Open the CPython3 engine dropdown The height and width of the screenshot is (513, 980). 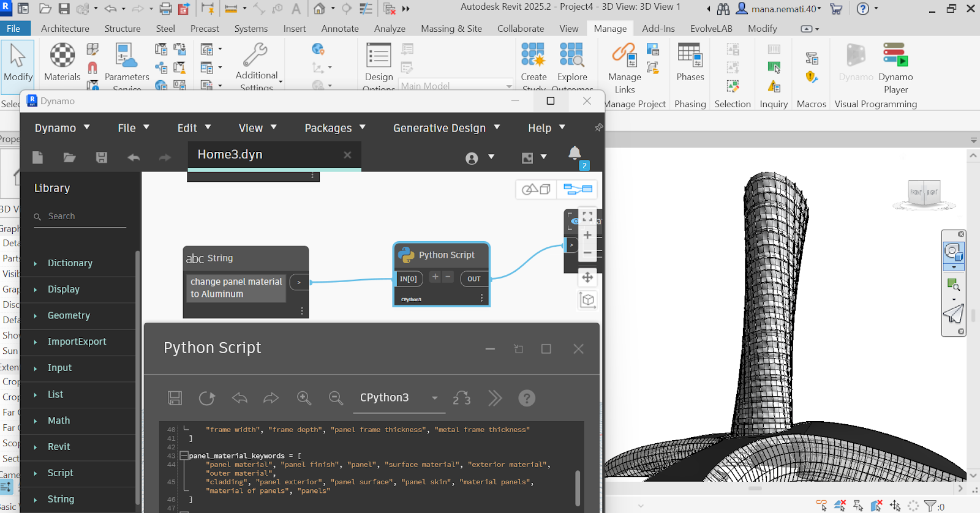pos(399,398)
